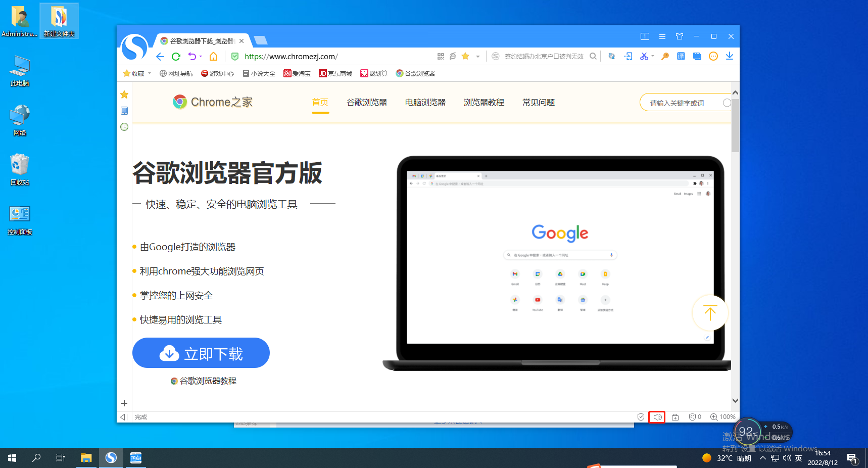Click the scrollbar down arrow
868x468 pixels.
[x=735, y=401]
